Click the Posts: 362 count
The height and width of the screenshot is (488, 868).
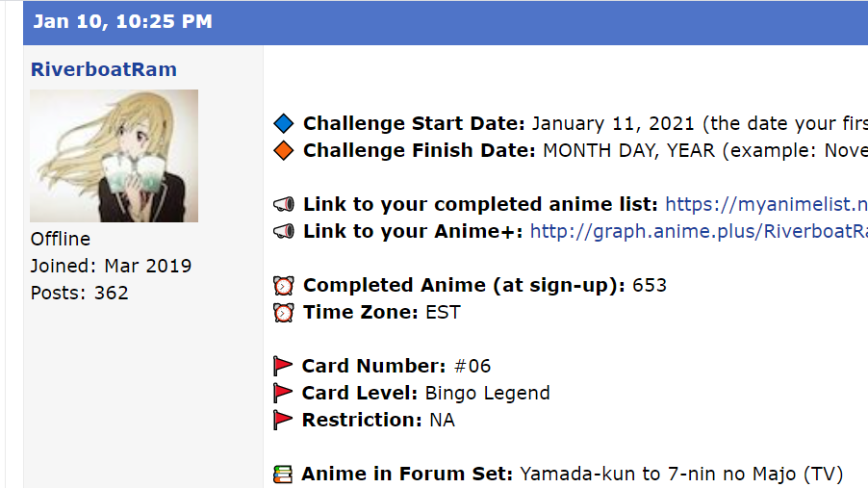[x=79, y=293]
